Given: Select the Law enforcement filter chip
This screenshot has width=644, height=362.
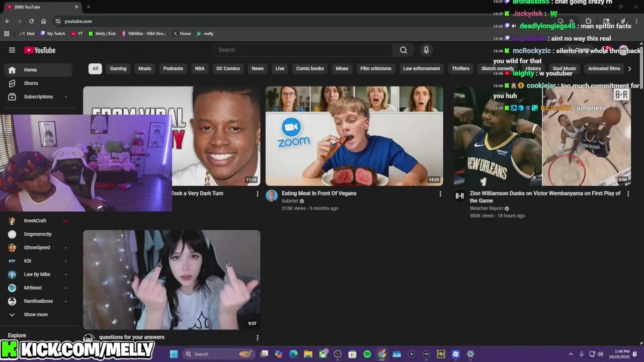Looking at the screenshot, I should (422, 68).
